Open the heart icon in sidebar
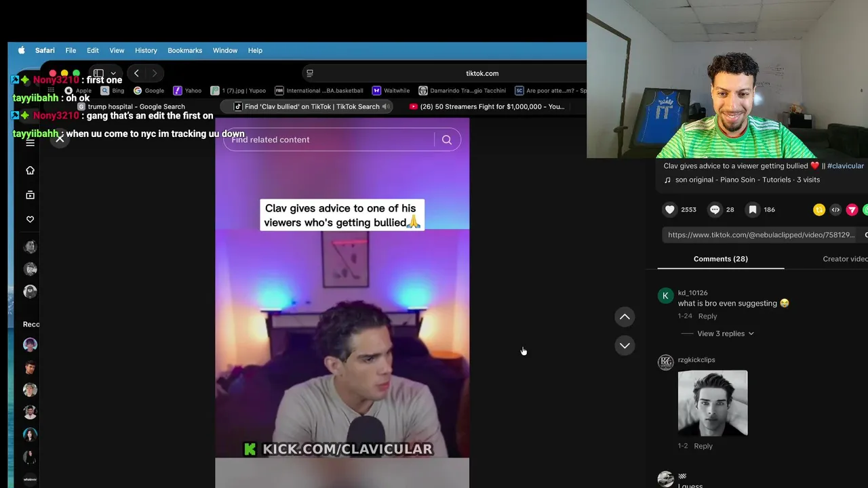The width and height of the screenshot is (868, 488). point(30,220)
